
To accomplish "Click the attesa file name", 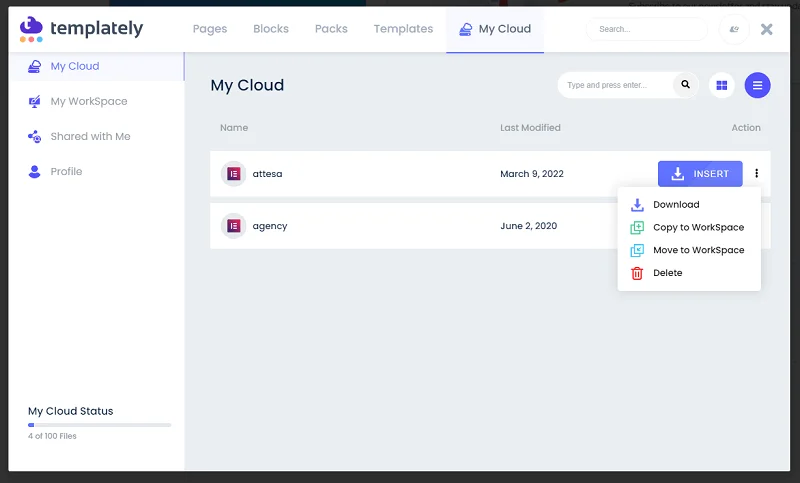I will (267, 174).
